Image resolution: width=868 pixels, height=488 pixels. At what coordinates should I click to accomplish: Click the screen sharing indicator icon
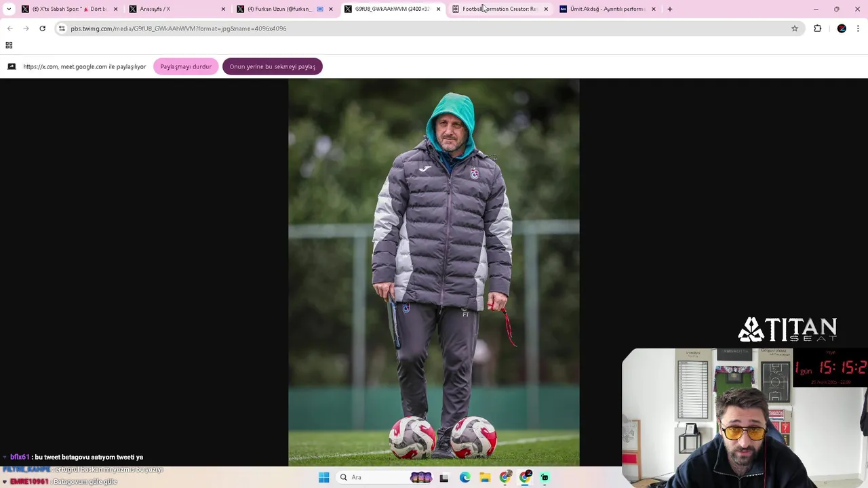click(12, 66)
